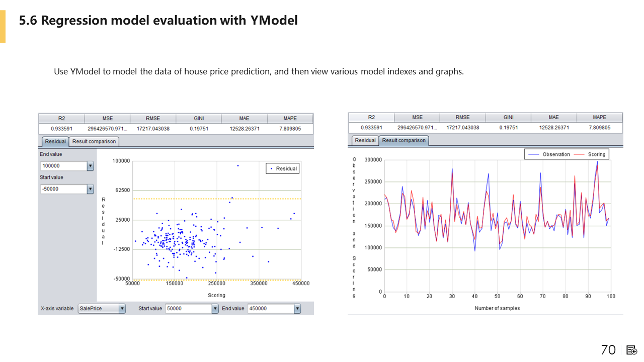Expand the X-axis variable SalePrice dropdown
Viewport: 644px width, 362px height.
tap(122, 309)
